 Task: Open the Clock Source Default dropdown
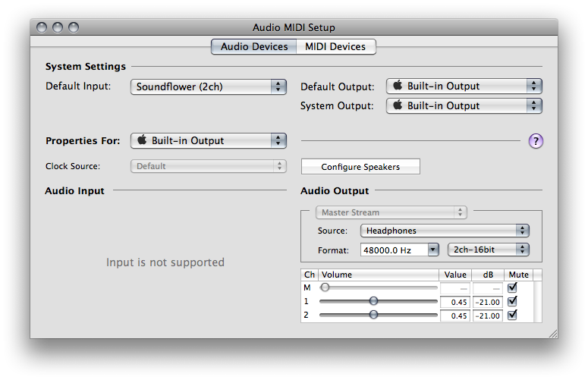(x=209, y=166)
